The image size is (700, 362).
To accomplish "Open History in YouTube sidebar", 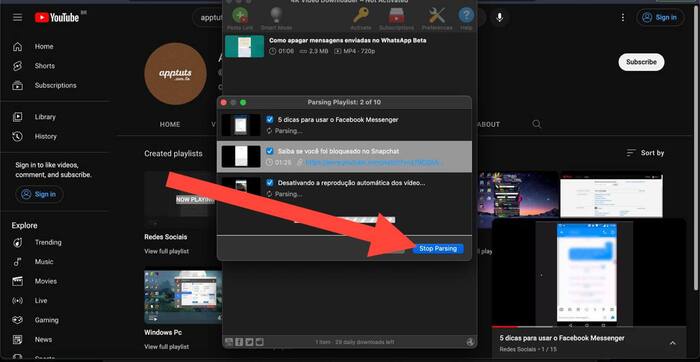I will coord(46,137).
